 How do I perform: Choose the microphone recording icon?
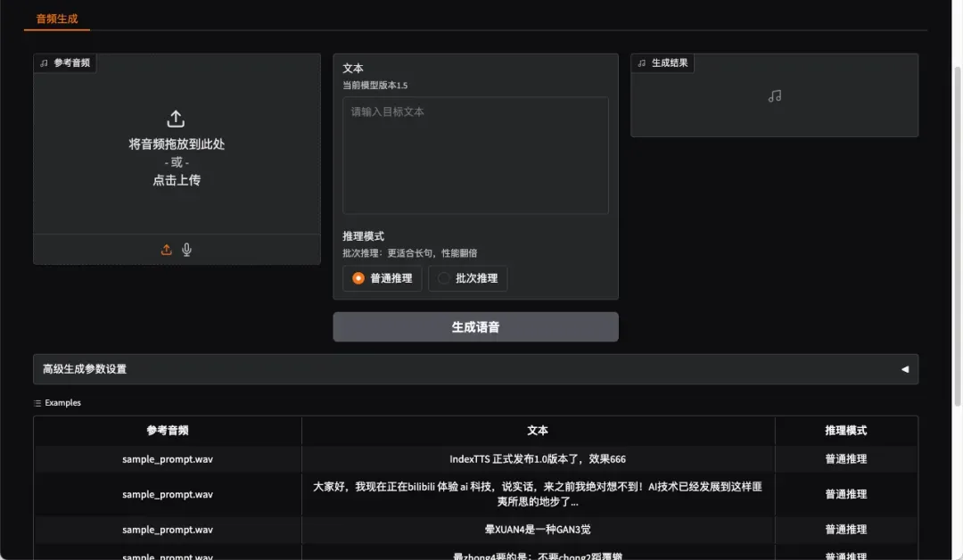[x=187, y=250]
